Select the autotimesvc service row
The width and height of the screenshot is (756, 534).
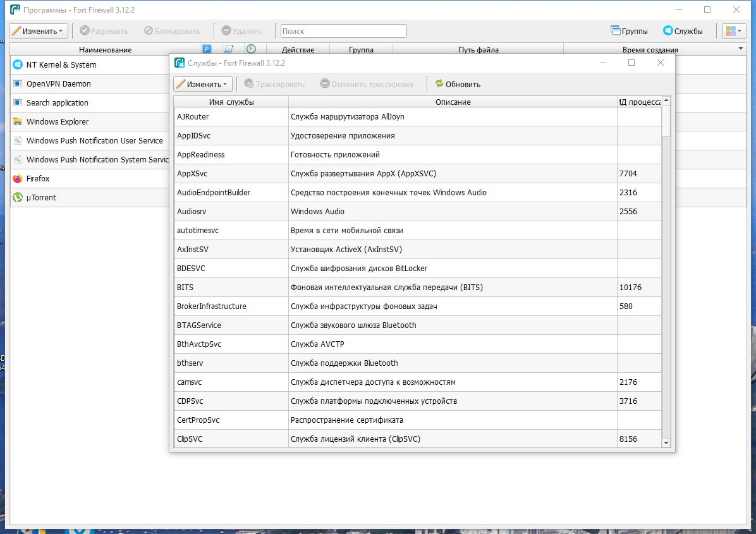[418, 231]
